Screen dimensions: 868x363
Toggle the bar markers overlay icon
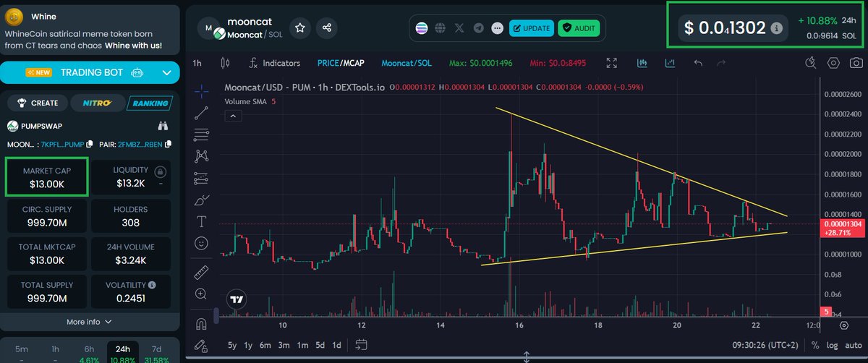[669, 63]
